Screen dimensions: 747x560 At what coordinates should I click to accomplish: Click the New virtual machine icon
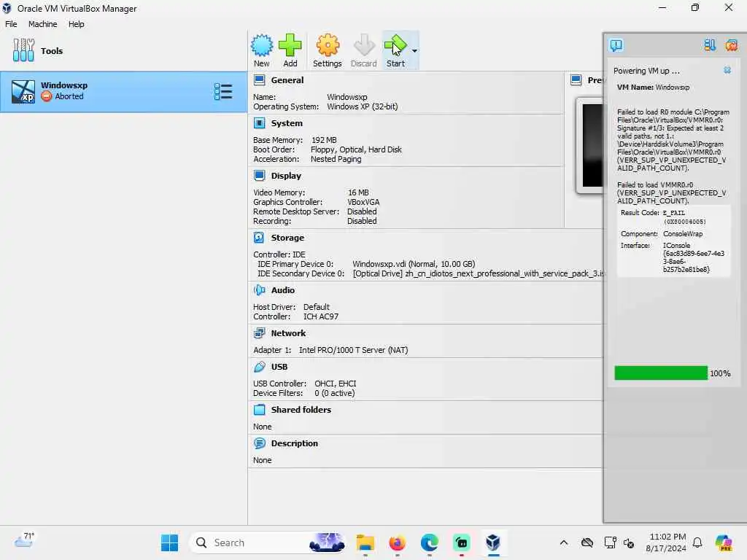pos(262,46)
